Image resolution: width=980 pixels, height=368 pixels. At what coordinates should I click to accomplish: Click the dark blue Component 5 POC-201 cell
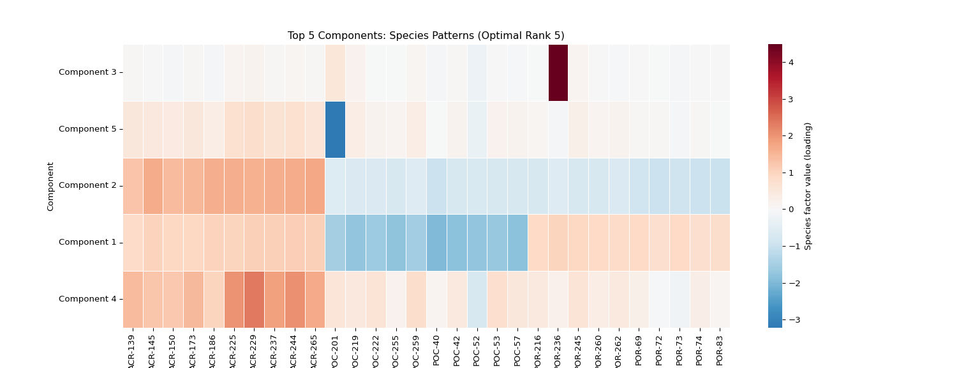point(335,129)
